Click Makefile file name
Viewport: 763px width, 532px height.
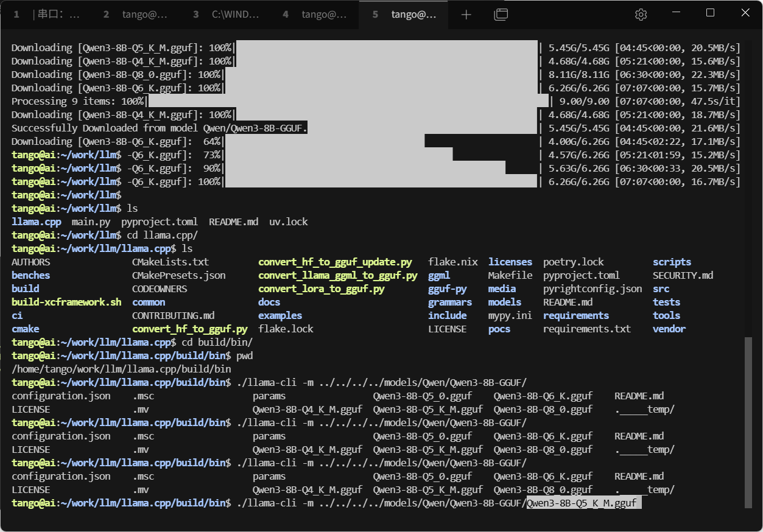510,275
